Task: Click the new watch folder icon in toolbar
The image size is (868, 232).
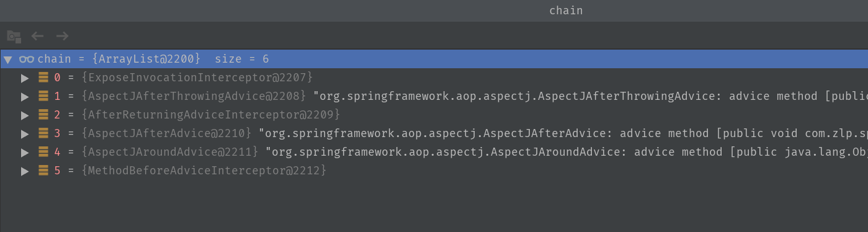Action: click(14, 37)
